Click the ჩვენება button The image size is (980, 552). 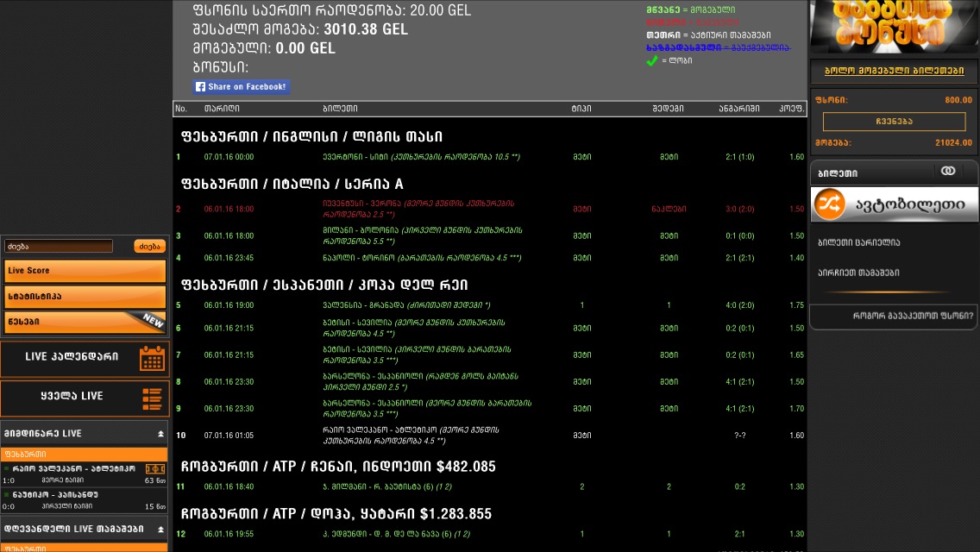(x=894, y=122)
